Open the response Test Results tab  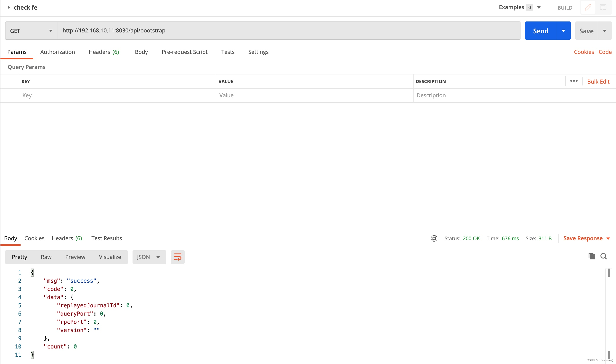click(x=106, y=238)
